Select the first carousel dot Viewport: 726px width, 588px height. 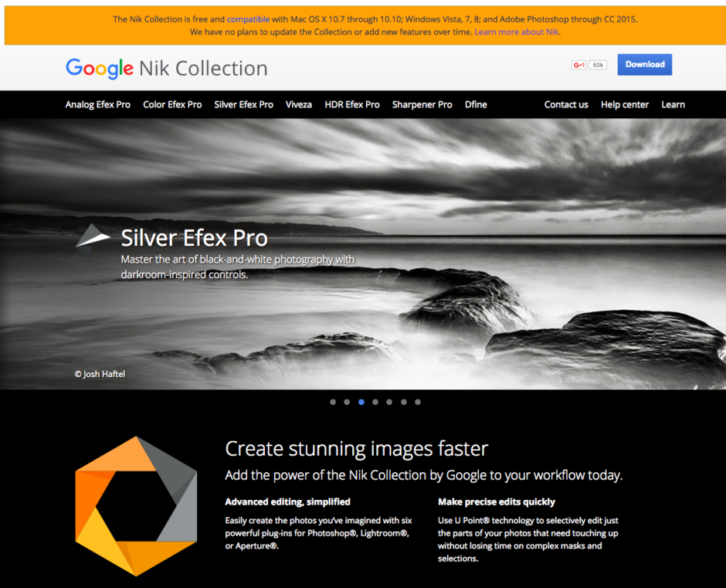point(333,403)
